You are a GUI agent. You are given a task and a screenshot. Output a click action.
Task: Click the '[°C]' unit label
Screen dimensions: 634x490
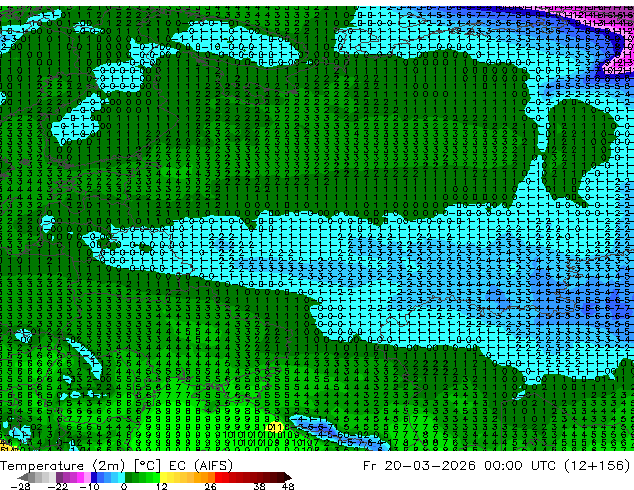(x=147, y=466)
